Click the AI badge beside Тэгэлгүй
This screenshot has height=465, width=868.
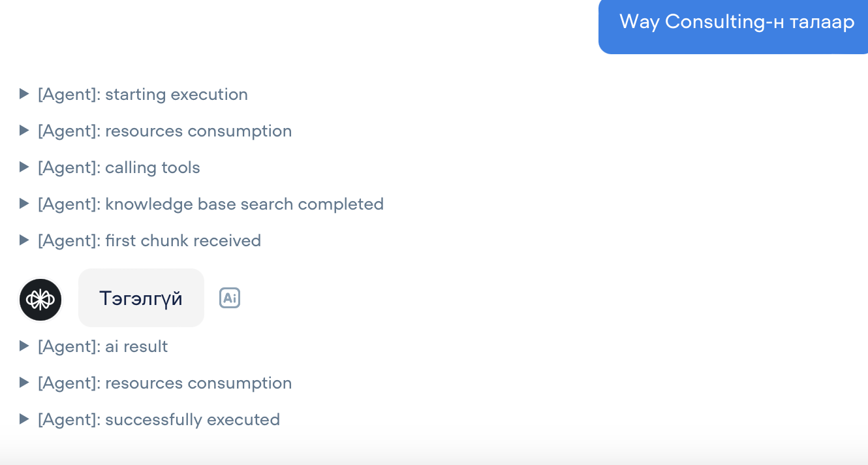click(x=230, y=298)
